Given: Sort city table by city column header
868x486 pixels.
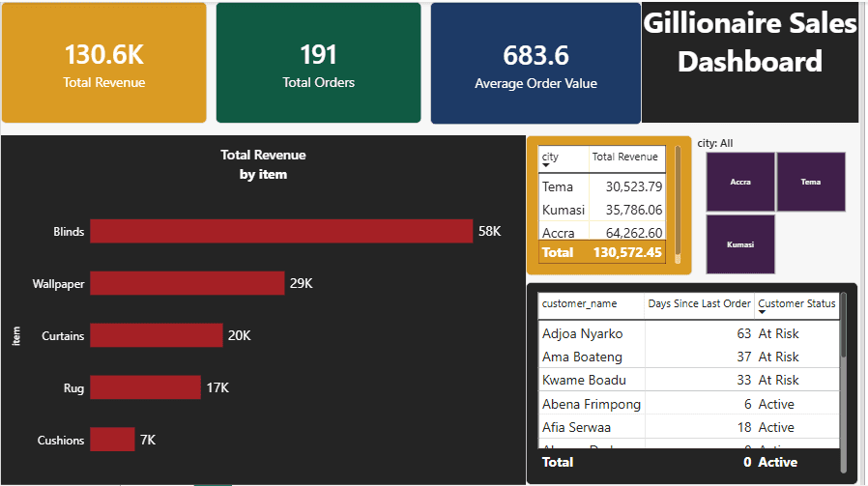Looking at the screenshot, I should (x=564, y=158).
